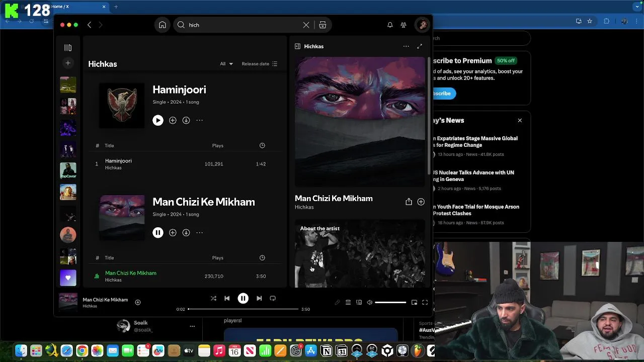Add the track to Liked Songs in Now Playing panel

(421, 202)
